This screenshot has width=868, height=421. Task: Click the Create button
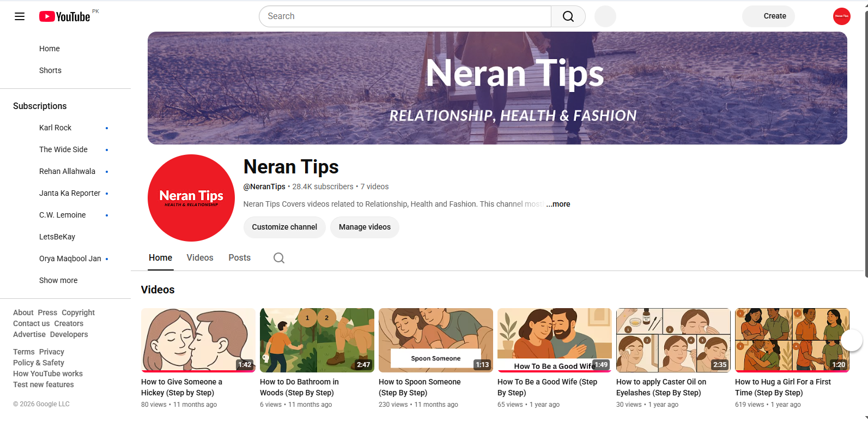click(x=768, y=16)
